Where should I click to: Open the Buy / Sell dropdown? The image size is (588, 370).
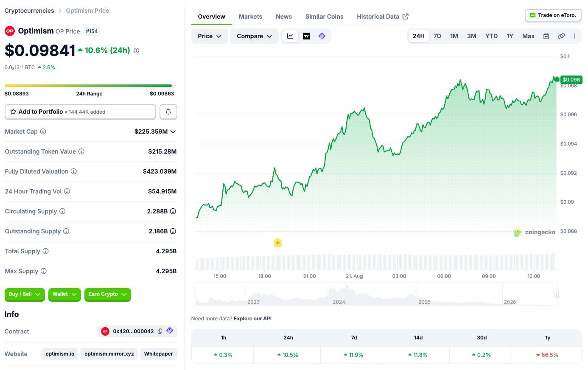(25, 294)
